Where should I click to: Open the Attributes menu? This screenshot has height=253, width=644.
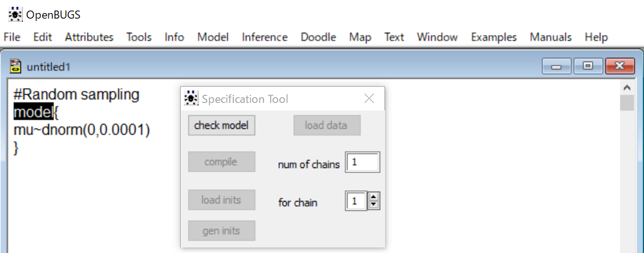(x=89, y=37)
